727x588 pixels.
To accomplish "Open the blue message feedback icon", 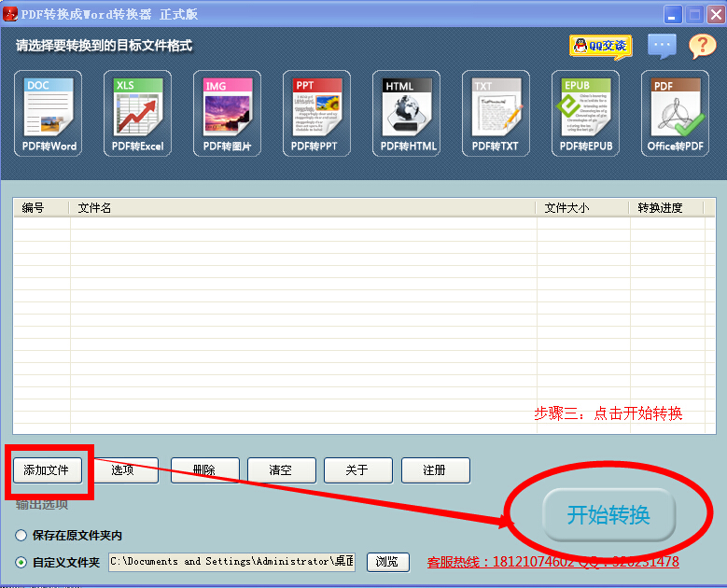I will 662,45.
